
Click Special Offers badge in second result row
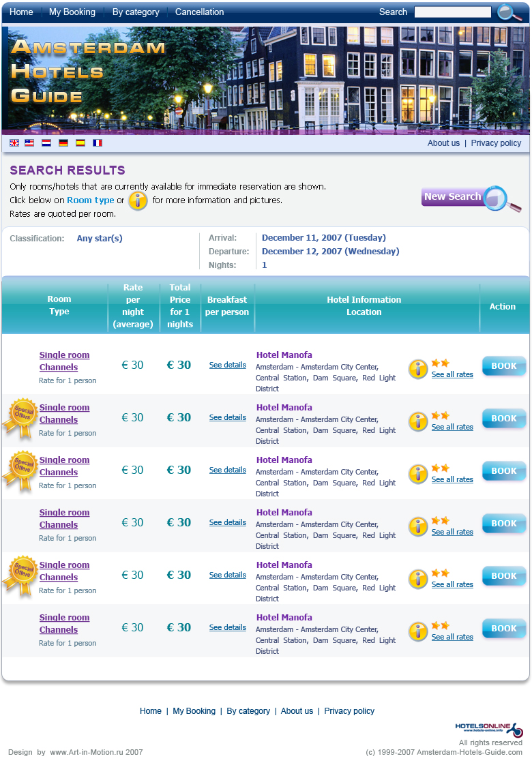[x=20, y=418]
